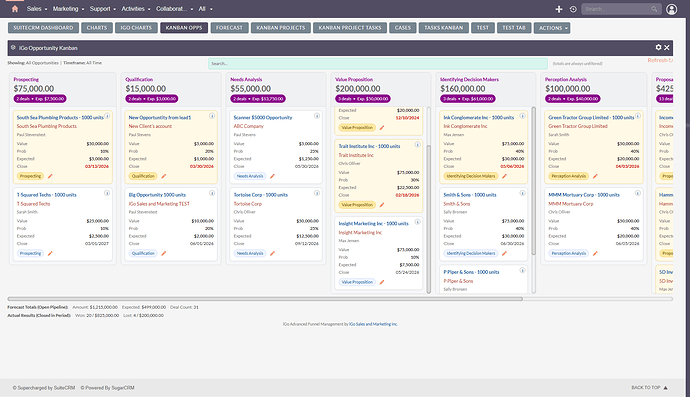Image resolution: width=690 pixels, height=397 pixels.
Task: Show info for Big Opportunity 1000 units card
Action: pos(212,193)
